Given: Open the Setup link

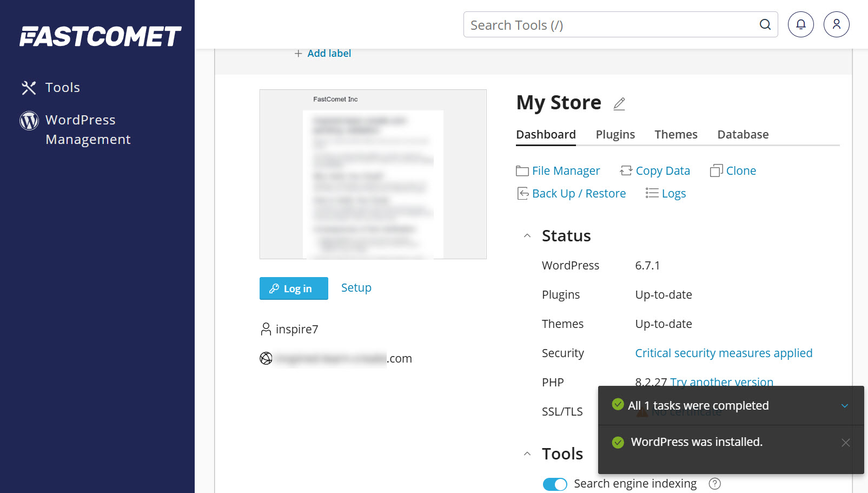Looking at the screenshot, I should [356, 288].
